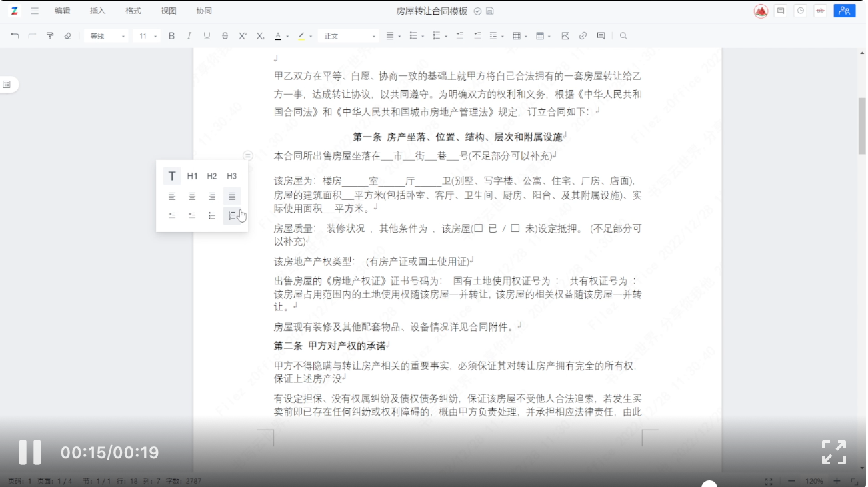Open the 正文 paragraph style dropdown
This screenshot has width=868, height=487.
tap(349, 36)
